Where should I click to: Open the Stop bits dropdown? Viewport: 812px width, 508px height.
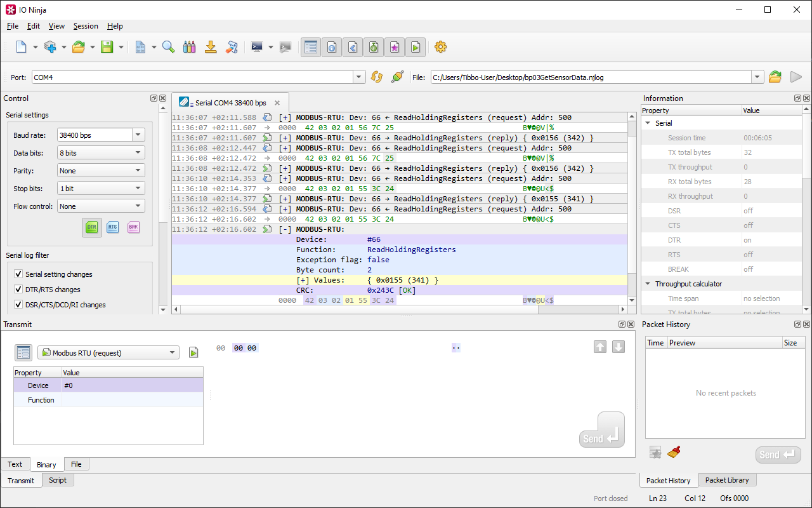click(x=101, y=189)
